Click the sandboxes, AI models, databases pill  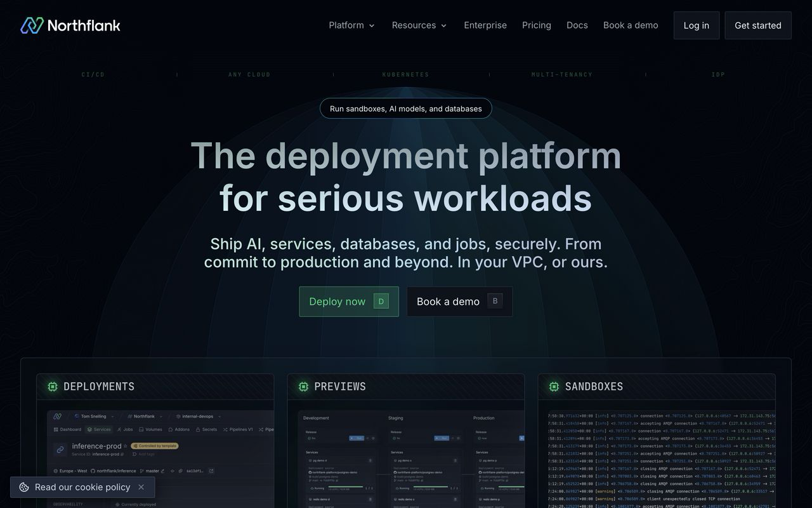point(406,109)
